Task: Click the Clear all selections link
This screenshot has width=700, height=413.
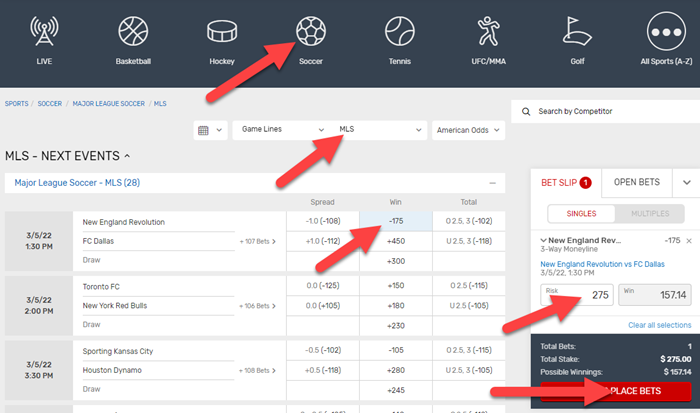Action: [658, 325]
